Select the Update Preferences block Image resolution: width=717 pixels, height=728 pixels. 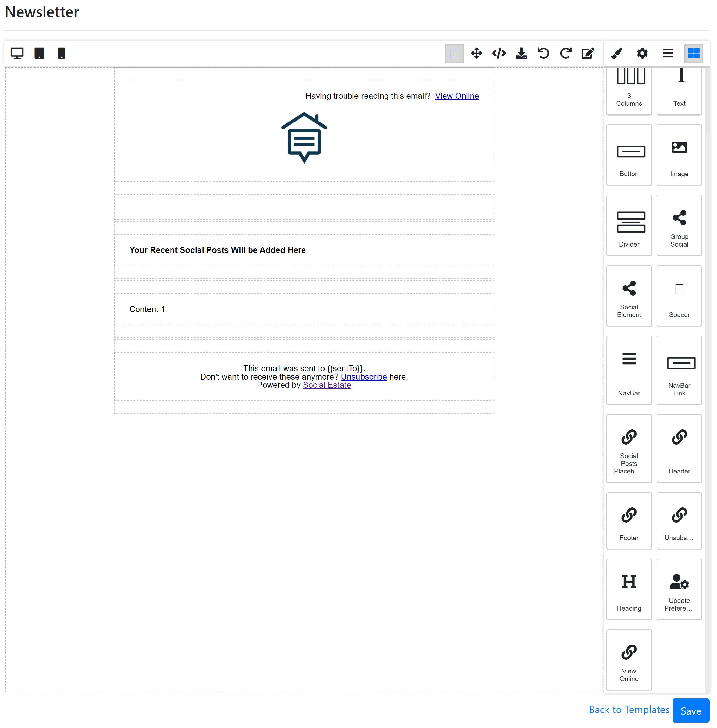679,589
